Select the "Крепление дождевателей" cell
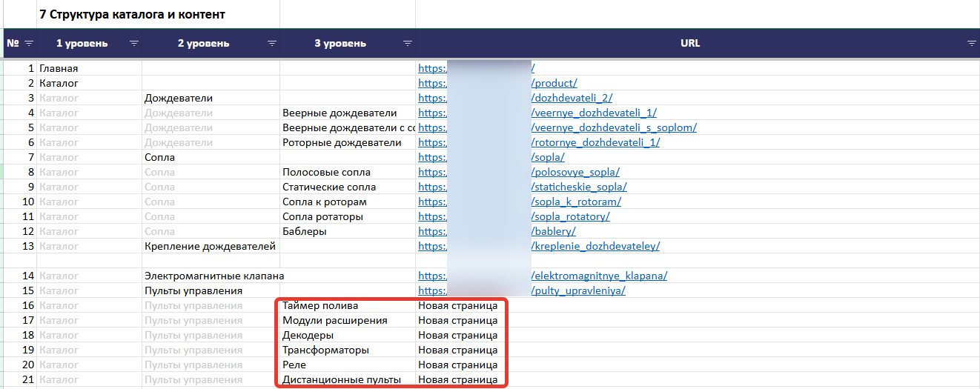This screenshot has width=980, height=389. point(210,246)
